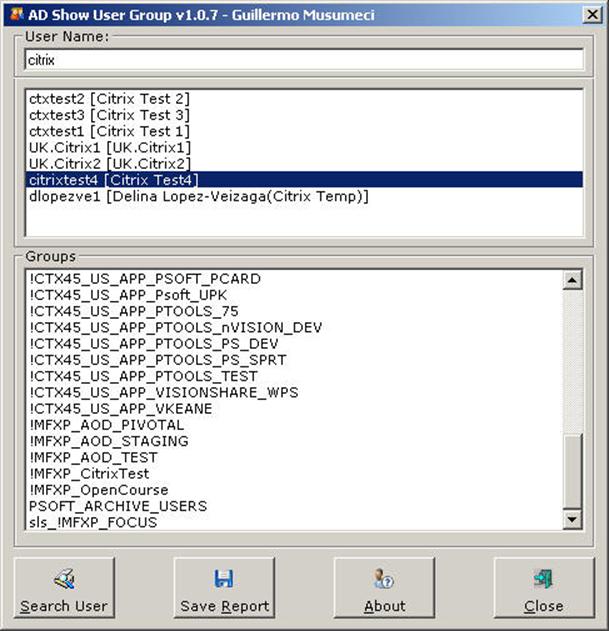Select group !MFXP_AOD_TEST

(x=294, y=458)
